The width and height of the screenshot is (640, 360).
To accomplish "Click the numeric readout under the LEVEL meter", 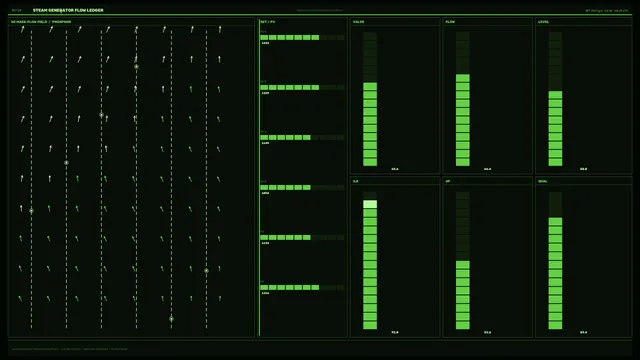I will pyautogui.click(x=583, y=169).
